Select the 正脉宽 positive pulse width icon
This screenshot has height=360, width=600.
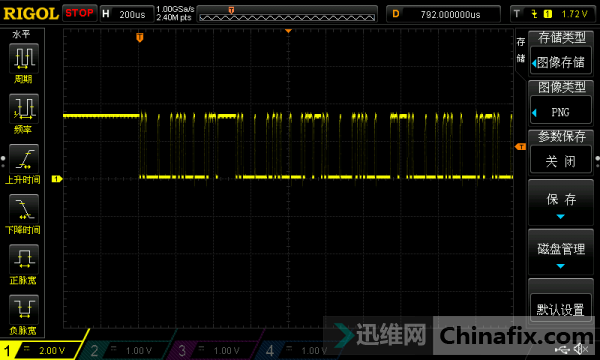(x=24, y=259)
